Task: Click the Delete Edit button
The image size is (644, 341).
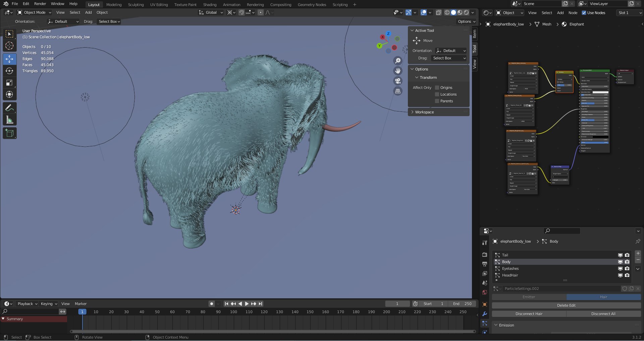Action: point(566,305)
